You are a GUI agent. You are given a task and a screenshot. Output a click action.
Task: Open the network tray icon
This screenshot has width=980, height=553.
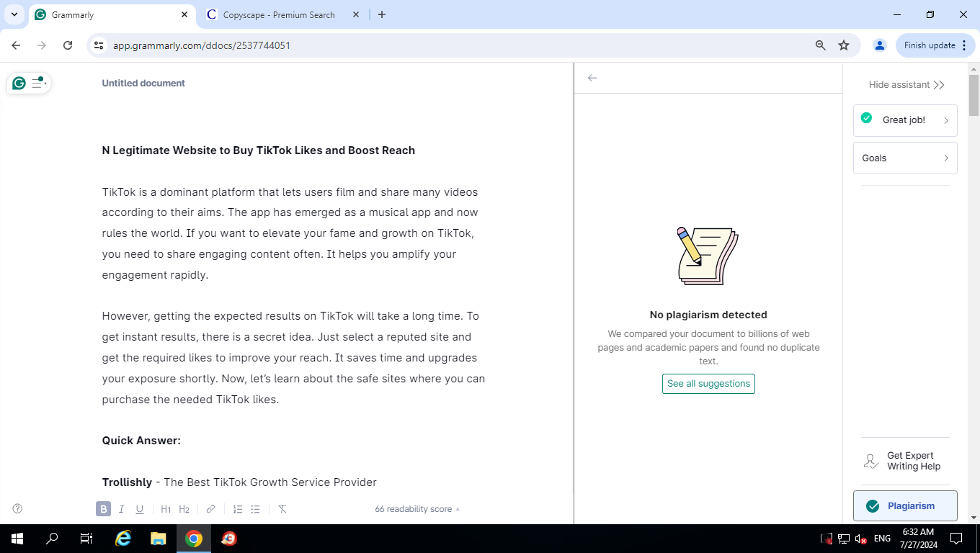pyautogui.click(x=844, y=539)
